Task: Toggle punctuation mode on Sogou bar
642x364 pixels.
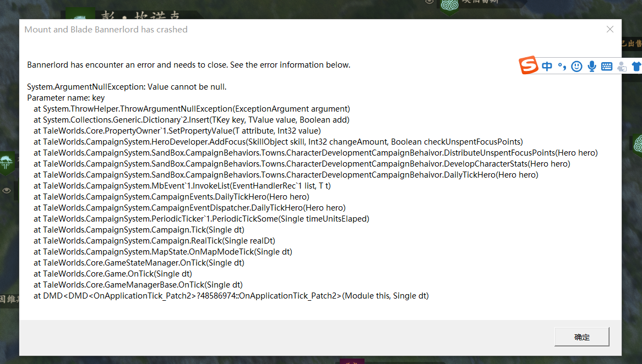Action: pyautogui.click(x=562, y=66)
